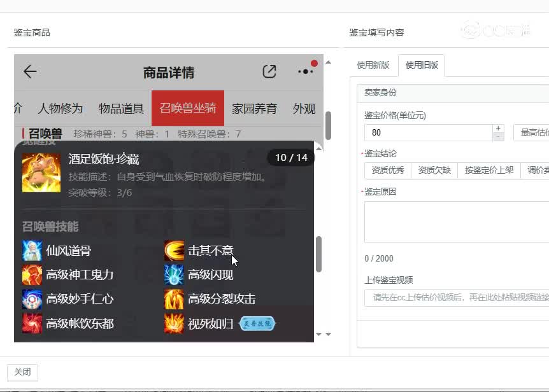549x392 pixels.
Task: Select the 外观 tab
Action: (x=304, y=108)
